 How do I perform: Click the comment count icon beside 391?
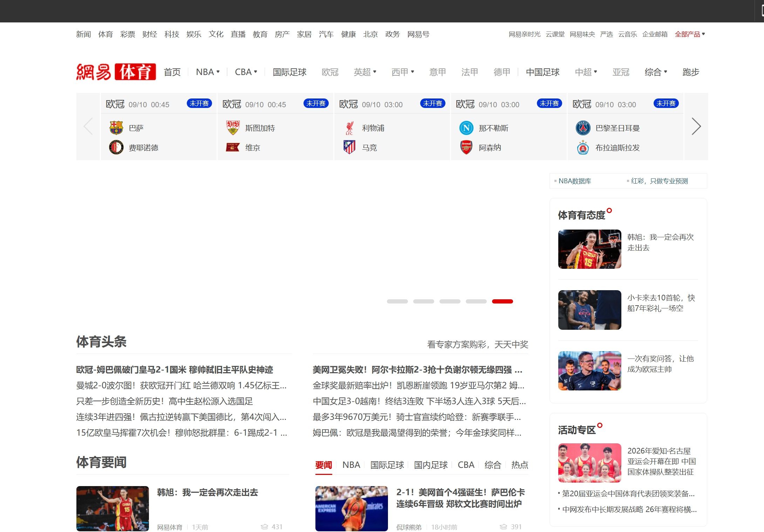click(503, 527)
